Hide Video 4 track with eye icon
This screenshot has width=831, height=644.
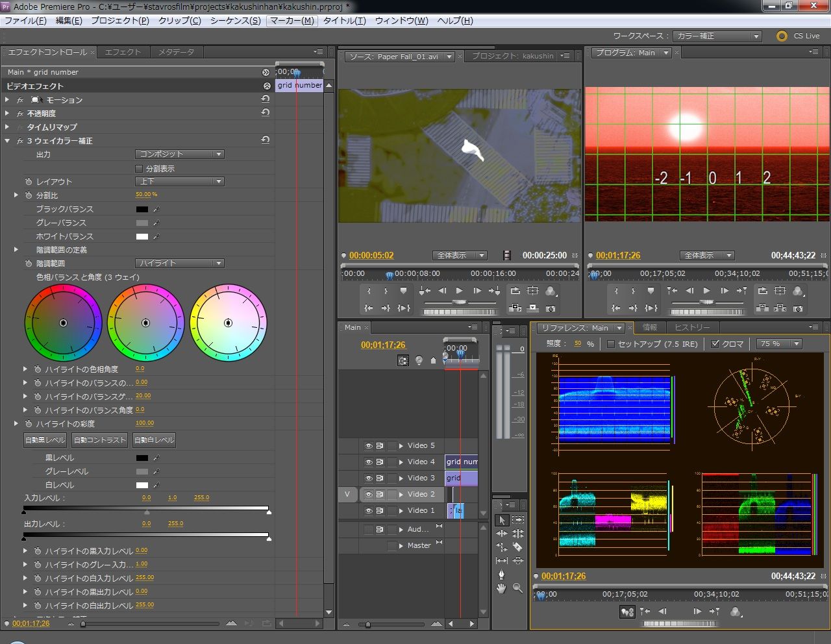tap(368, 462)
